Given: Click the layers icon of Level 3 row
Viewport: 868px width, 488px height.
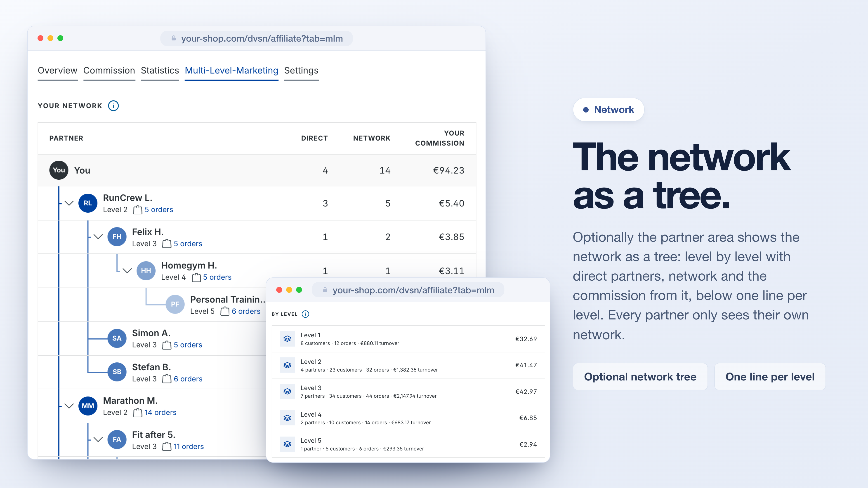Looking at the screenshot, I should [x=288, y=391].
